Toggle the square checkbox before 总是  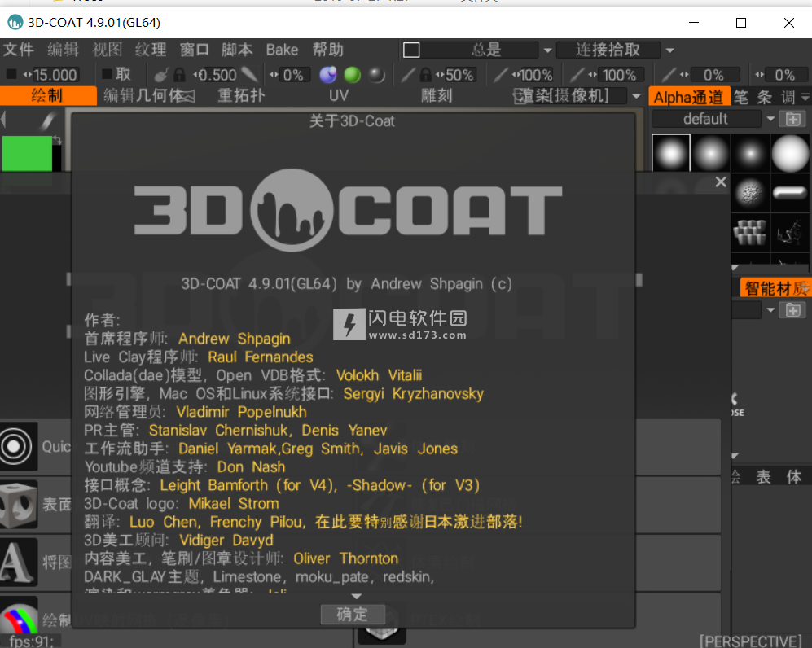pos(411,50)
